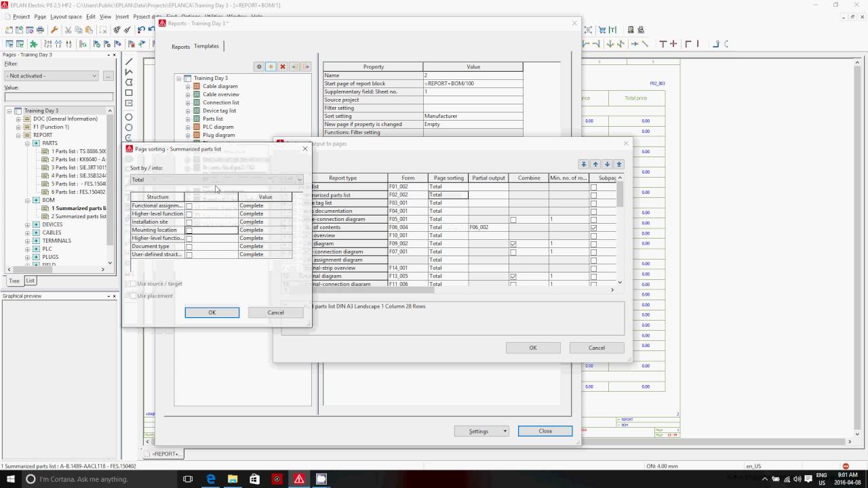Select the line drawing tool in vertical toolbar
Screen dimensions: 868x488
tap(129, 62)
